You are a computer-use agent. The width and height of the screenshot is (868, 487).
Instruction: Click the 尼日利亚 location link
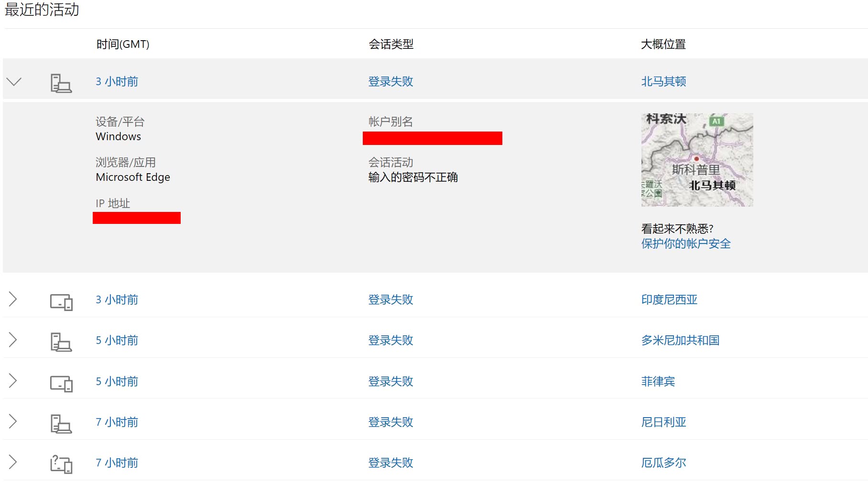coord(663,422)
